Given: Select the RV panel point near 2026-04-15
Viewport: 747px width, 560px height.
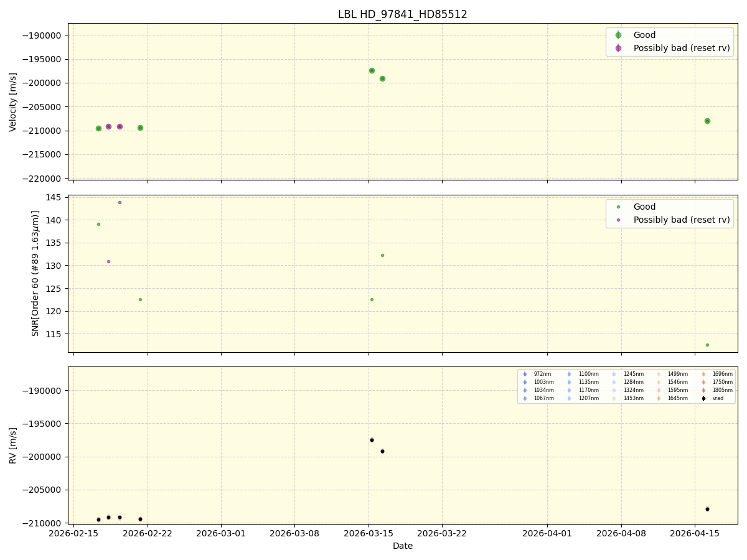Looking at the screenshot, I should coord(707,509).
